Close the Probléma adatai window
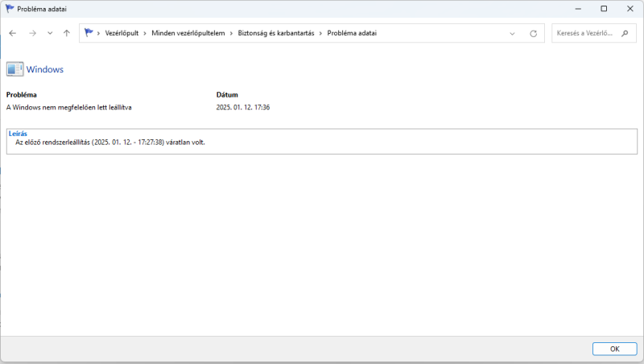Screen dimensions: 644x364 coord(630,9)
